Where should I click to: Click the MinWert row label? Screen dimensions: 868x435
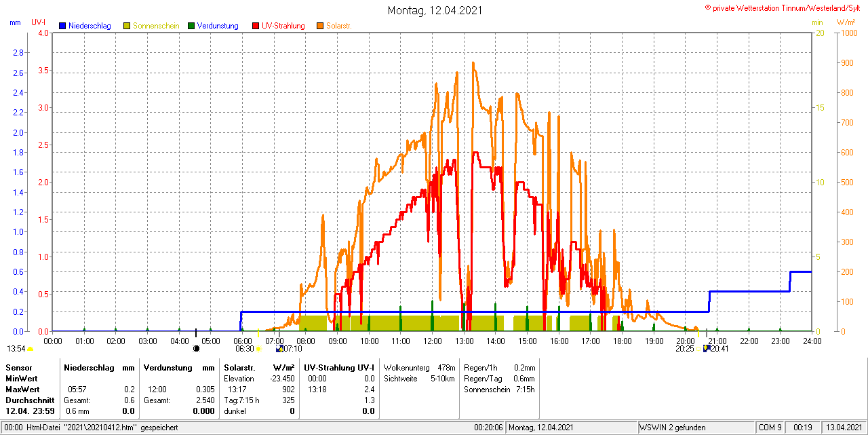point(22,378)
